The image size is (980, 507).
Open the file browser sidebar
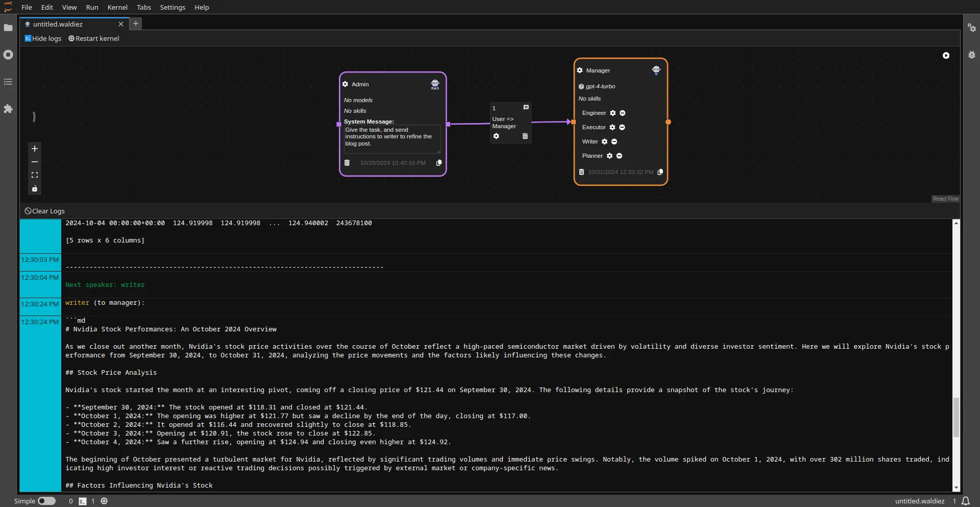tap(8, 28)
